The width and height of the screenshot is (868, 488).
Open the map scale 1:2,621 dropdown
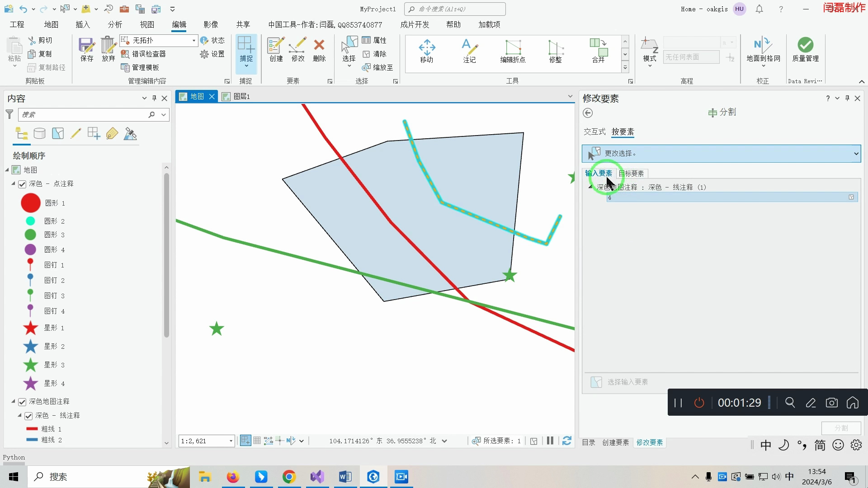231,441
